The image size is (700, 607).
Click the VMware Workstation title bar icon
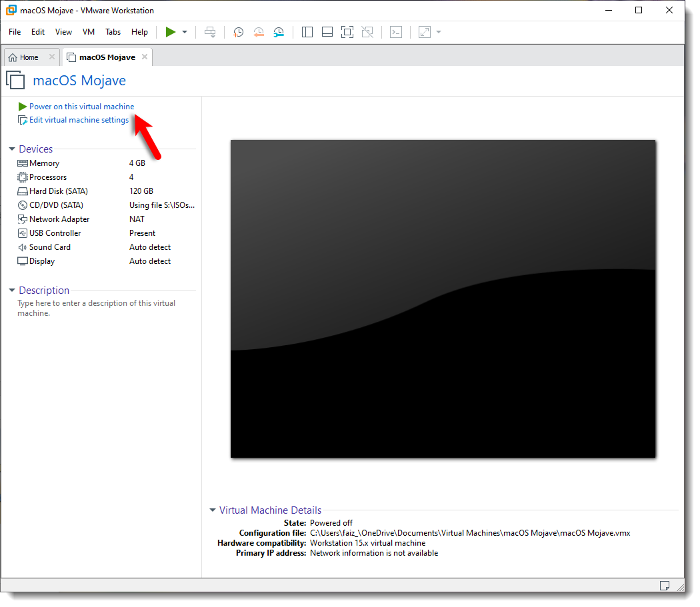tap(11, 10)
